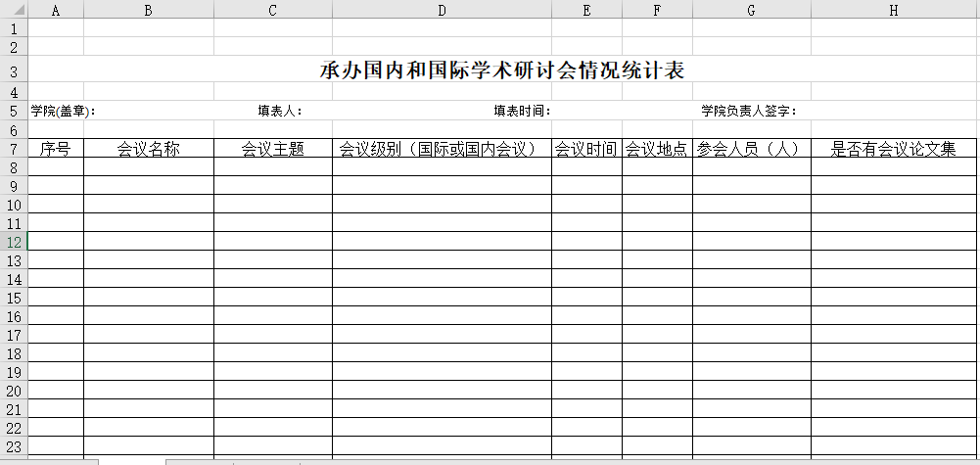
Task: Select row 20 header
Action: [14, 391]
